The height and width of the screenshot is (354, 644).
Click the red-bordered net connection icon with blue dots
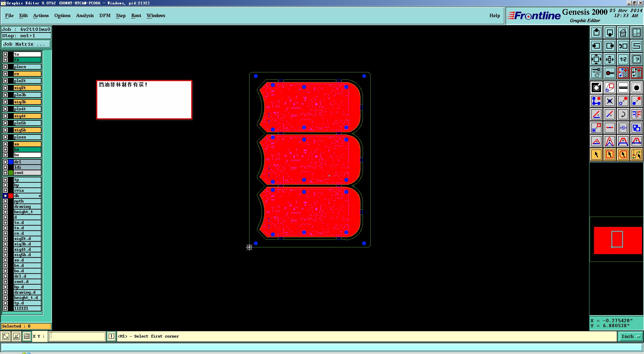coord(623,73)
